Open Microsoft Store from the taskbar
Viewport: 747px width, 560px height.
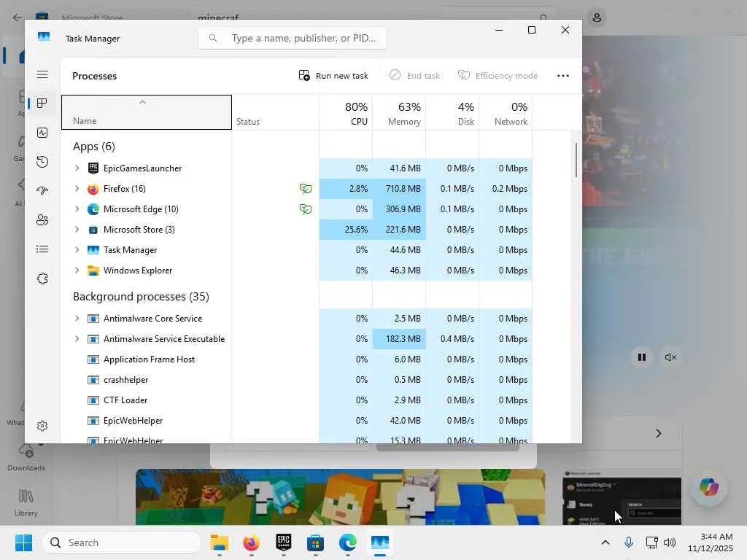pyautogui.click(x=315, y=542)
